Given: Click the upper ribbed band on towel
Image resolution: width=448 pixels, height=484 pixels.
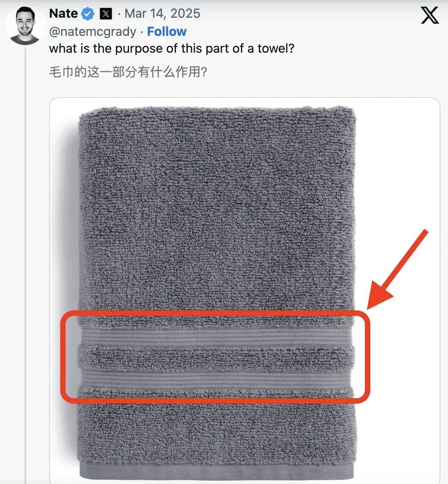Looking at the screenshot, I should coord(217,336).
